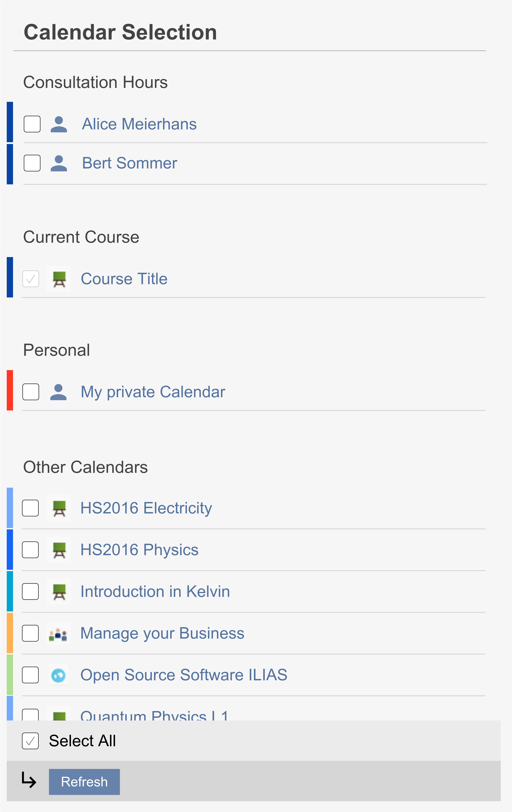
Task: Check the Introduction in Kelvin checkbox
Action: tap(30, 592)
